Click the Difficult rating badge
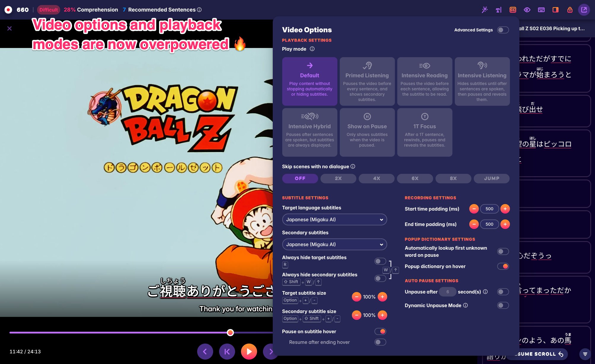The image size is (595, 364). [x=49, y=10]
